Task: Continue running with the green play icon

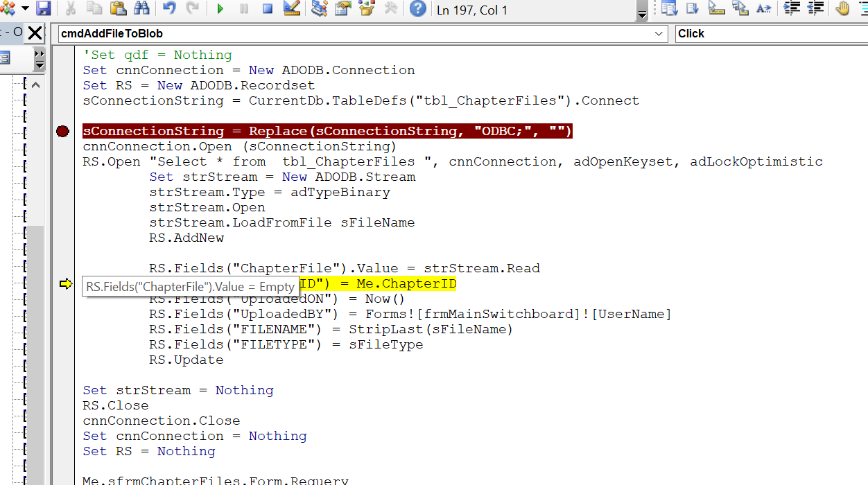Action: (220, 9)
